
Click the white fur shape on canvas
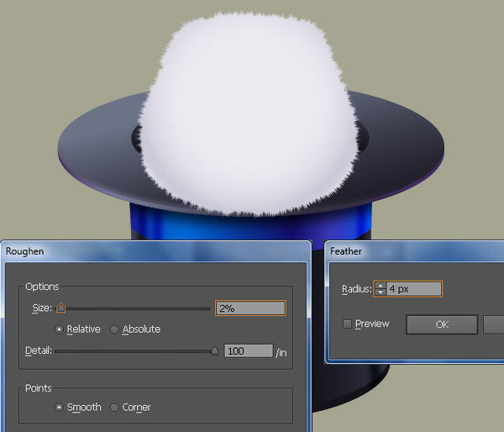coord(248,116)
